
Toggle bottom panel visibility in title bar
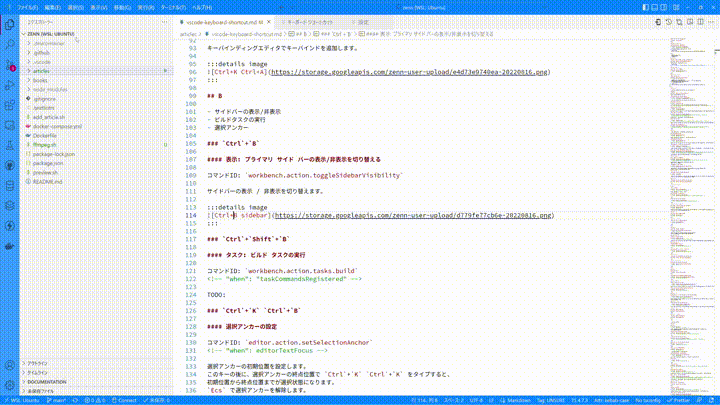point(655,7)
